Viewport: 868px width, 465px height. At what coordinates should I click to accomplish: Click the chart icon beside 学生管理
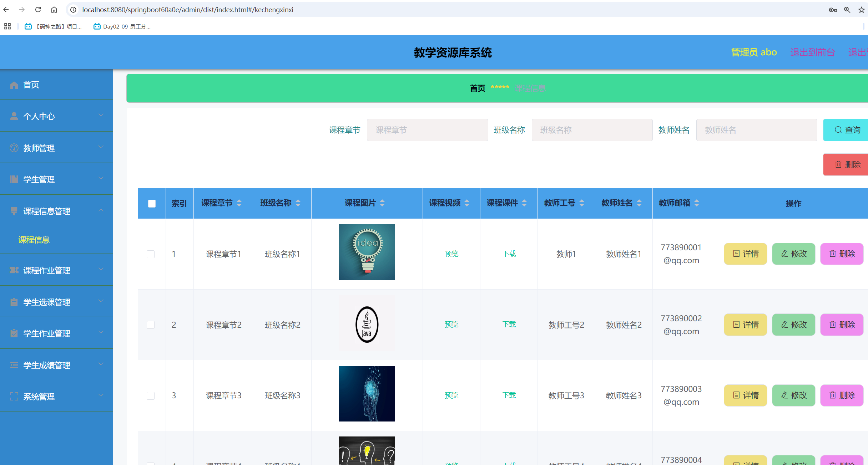click(x=14, y=179)
